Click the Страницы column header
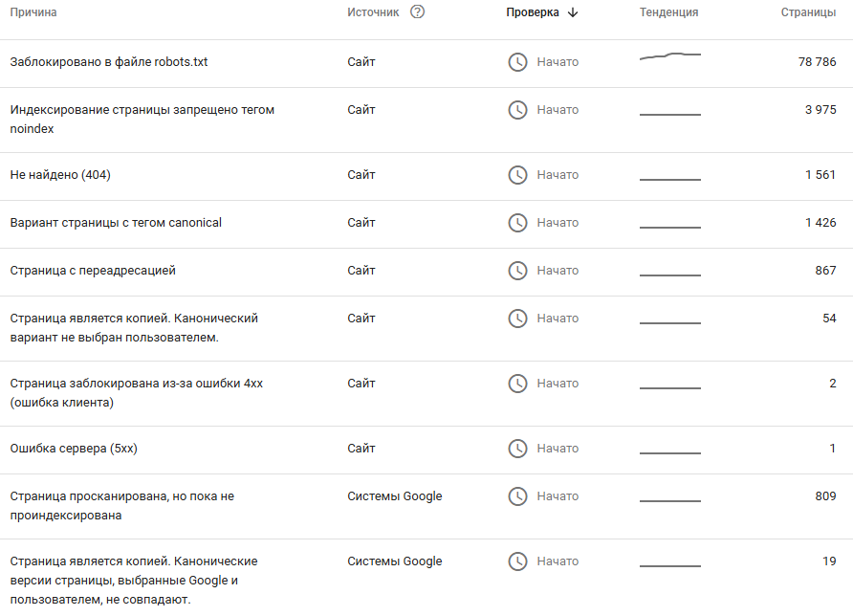This screenshot has height=616, width=853. (x=808, y=12)
